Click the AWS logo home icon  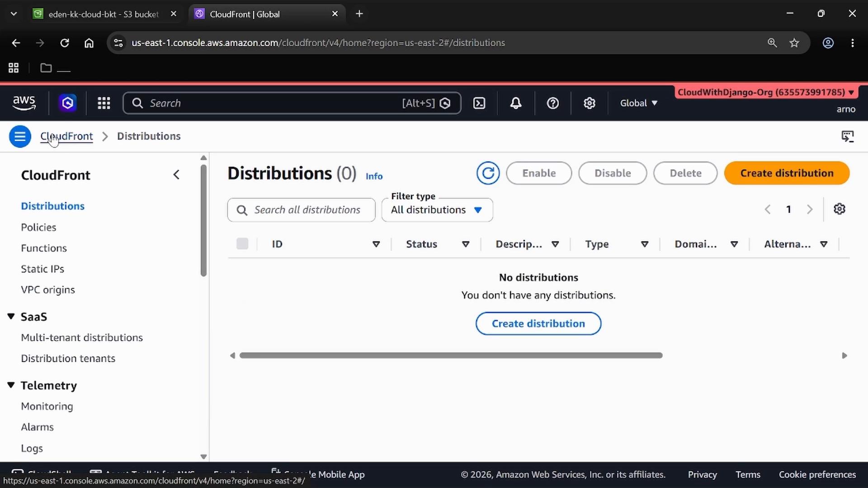24,103
